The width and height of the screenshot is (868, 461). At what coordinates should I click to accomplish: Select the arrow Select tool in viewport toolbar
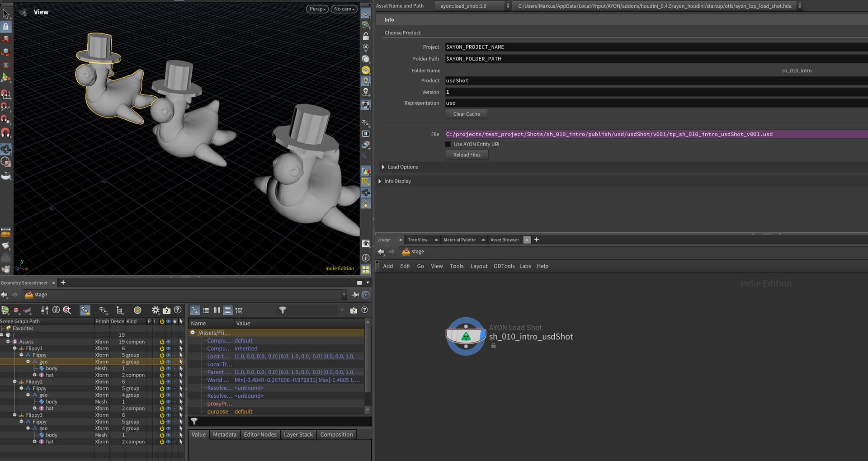6,14
